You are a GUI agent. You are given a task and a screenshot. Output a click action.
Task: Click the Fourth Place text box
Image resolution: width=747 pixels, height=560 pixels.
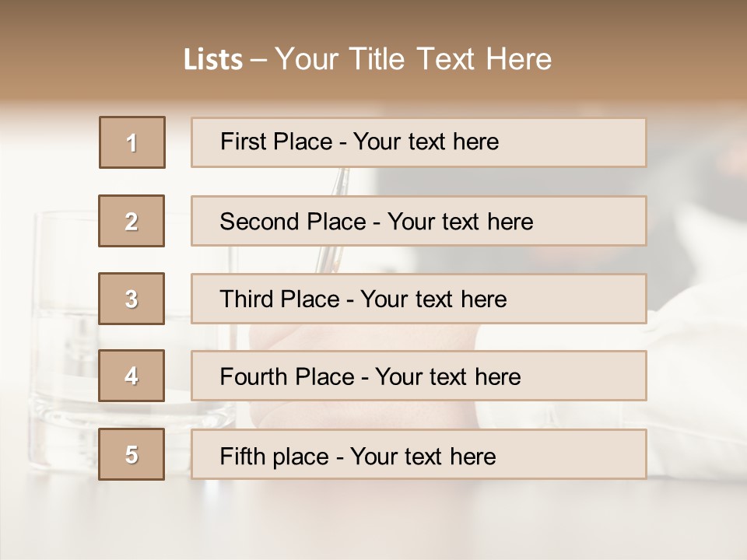(419, 376)
